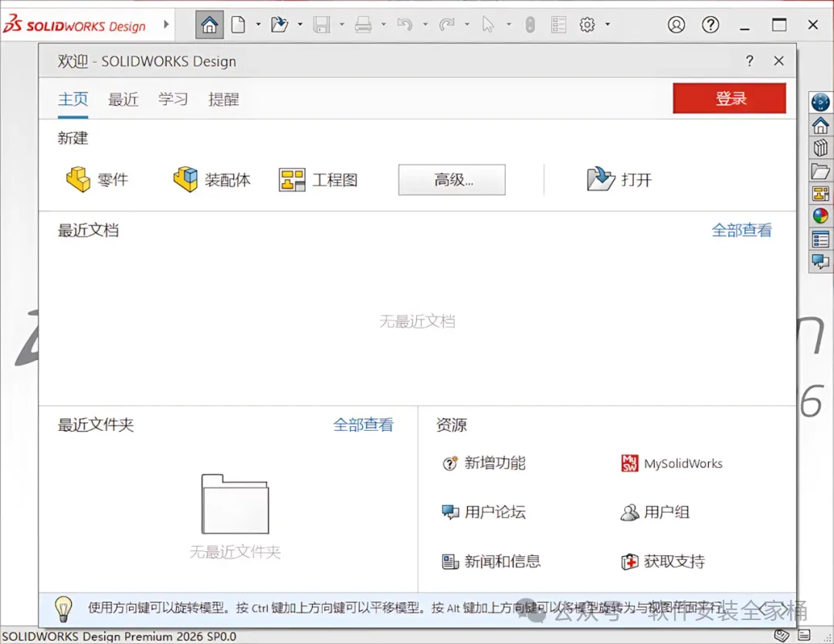Click the Select cursor tool icon

pyautogui.click(x=488, y=25)
